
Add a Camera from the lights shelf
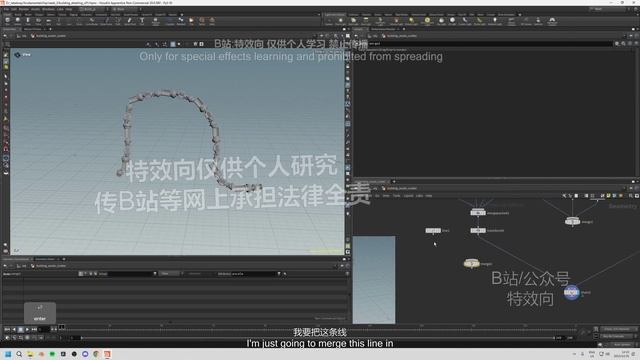point(329,21)
